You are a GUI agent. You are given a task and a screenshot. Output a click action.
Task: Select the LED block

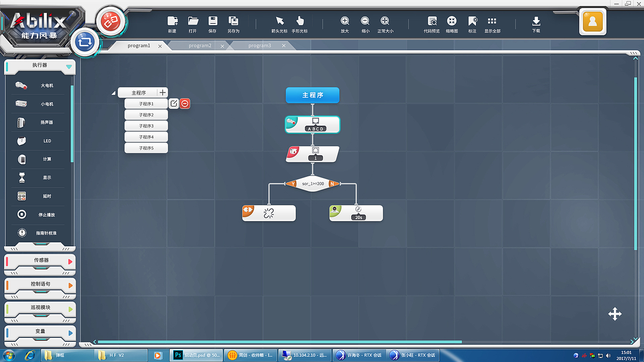(38, 141)
